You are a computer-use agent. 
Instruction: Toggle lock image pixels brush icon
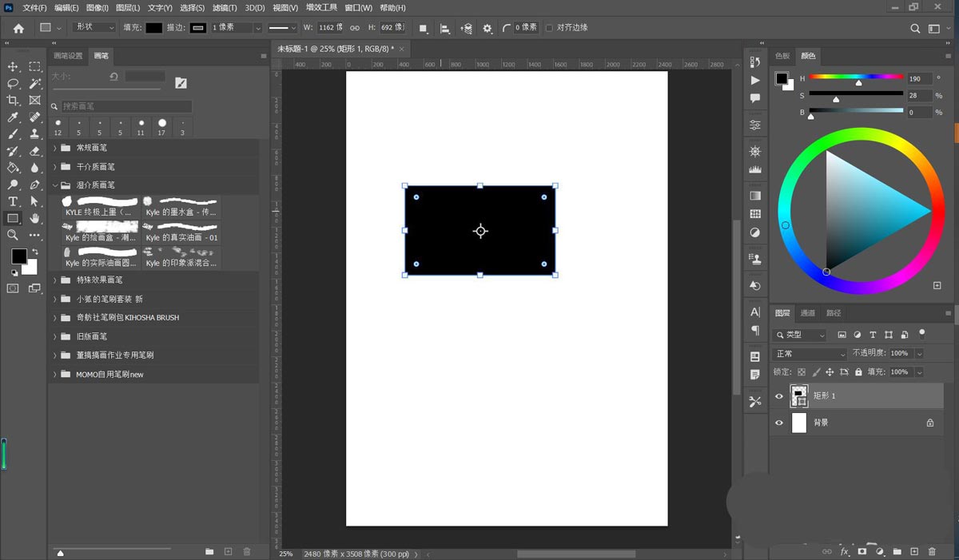pos(816,372)
